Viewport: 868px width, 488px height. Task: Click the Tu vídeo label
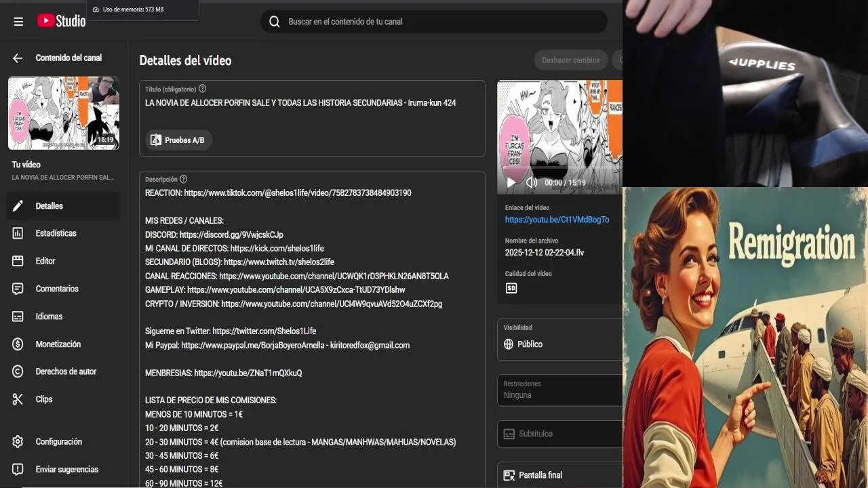[26, 165]
